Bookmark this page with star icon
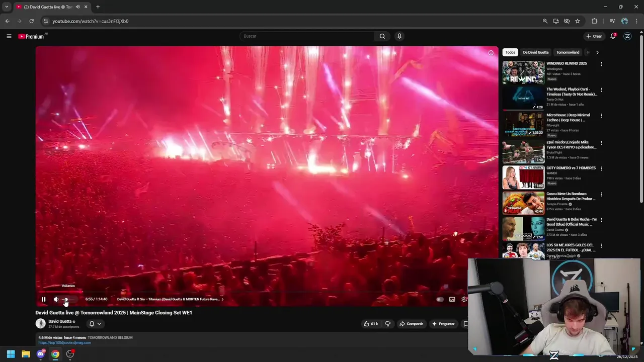 [x=578, y=21]
